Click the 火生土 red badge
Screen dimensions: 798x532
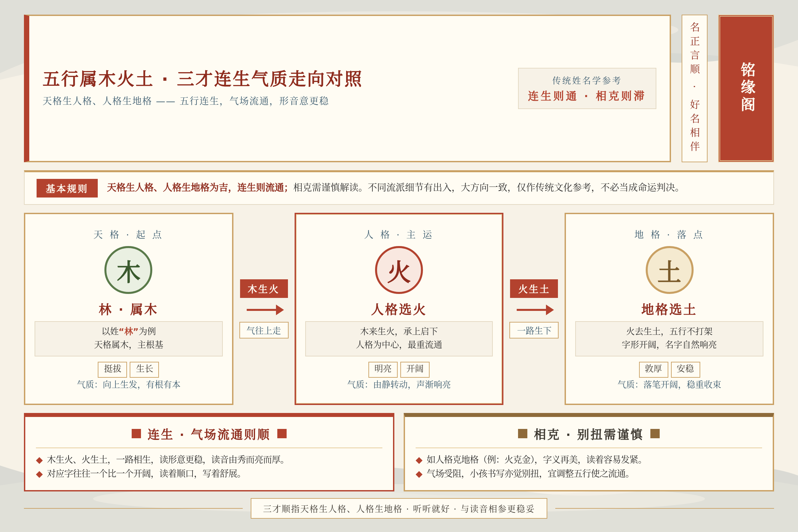[534, 289]
